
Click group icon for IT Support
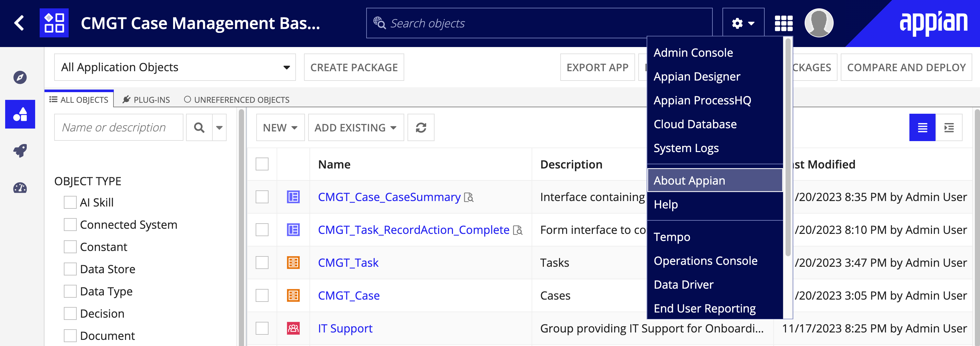(x=293, y=328)
